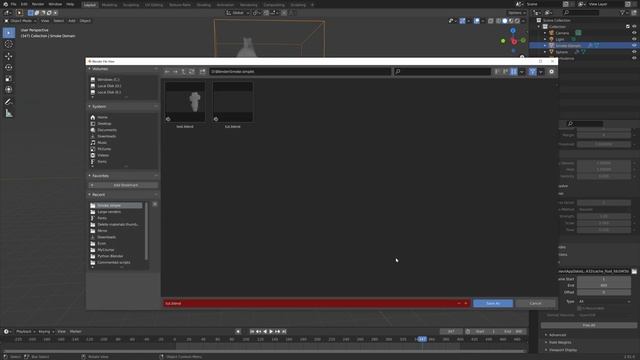Open Cache Type dropdown in properties
This screenshot has width=640, height=360.
point(604,301)
